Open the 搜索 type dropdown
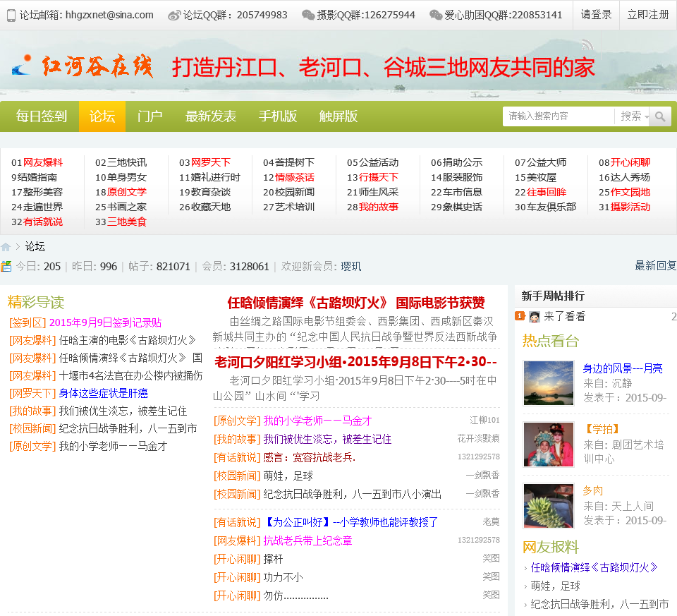This screenshot has height=616, width=677. pos(634,116)
